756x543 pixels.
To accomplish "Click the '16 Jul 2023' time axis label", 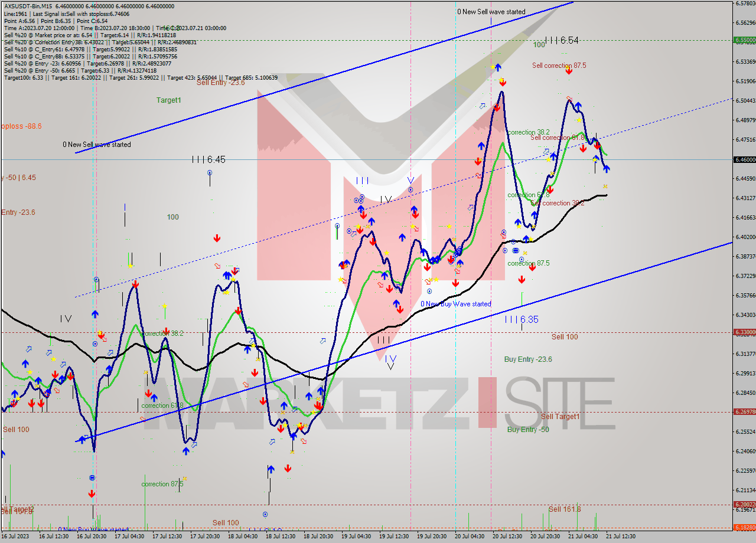I will pos(15,537).
